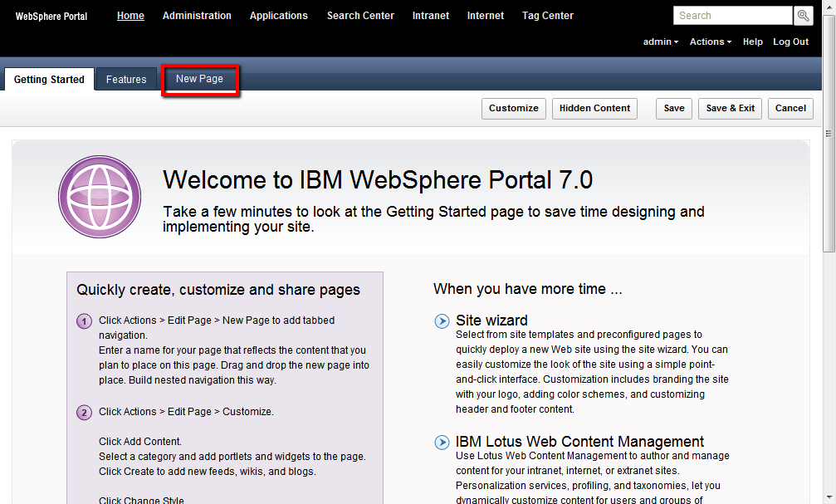The height and width of the screenshot is (504, 836).
Task: Click the vertical scrollbar thumb
Action: tap(829, 134)
